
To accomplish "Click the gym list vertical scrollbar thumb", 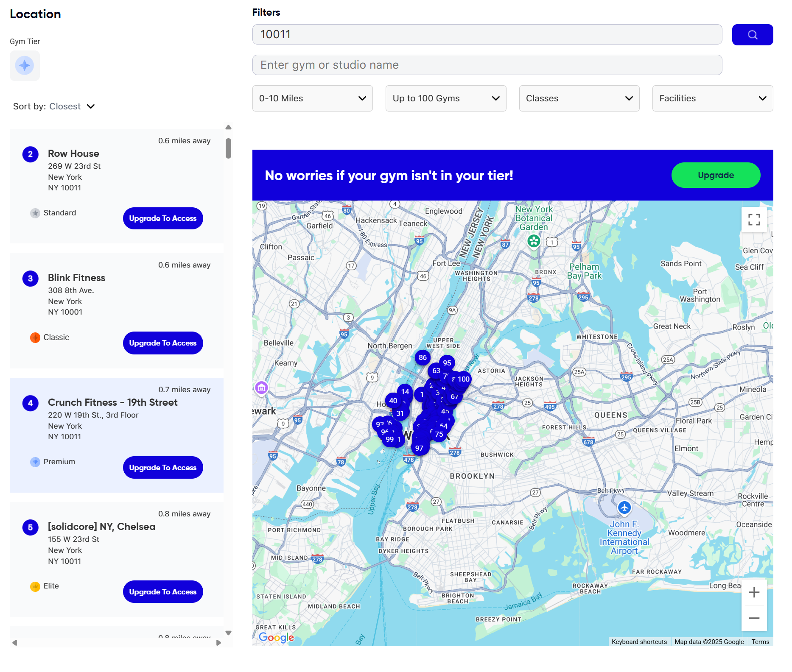I will coord(228,148).
